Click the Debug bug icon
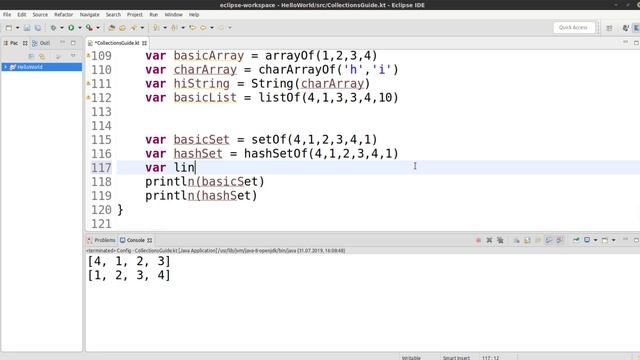 [x=53, y=28]
